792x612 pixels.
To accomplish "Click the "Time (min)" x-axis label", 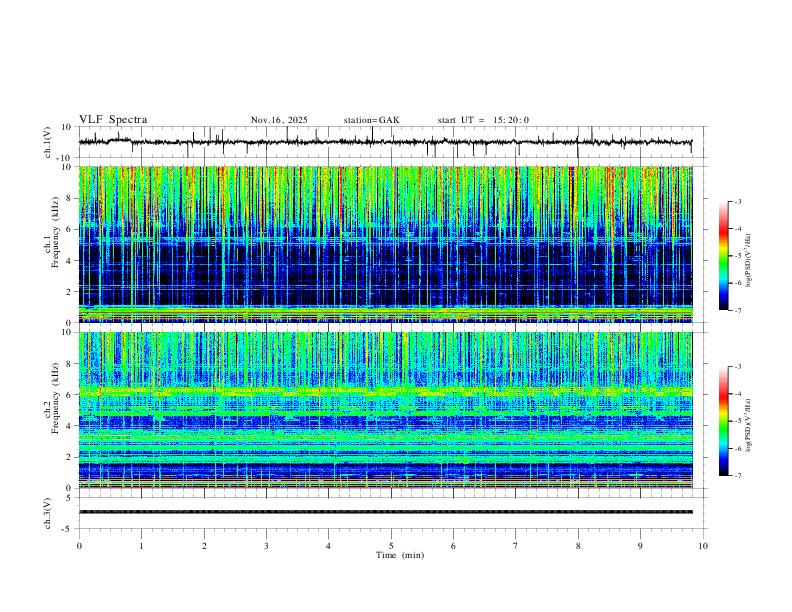I will pos(400,555).
